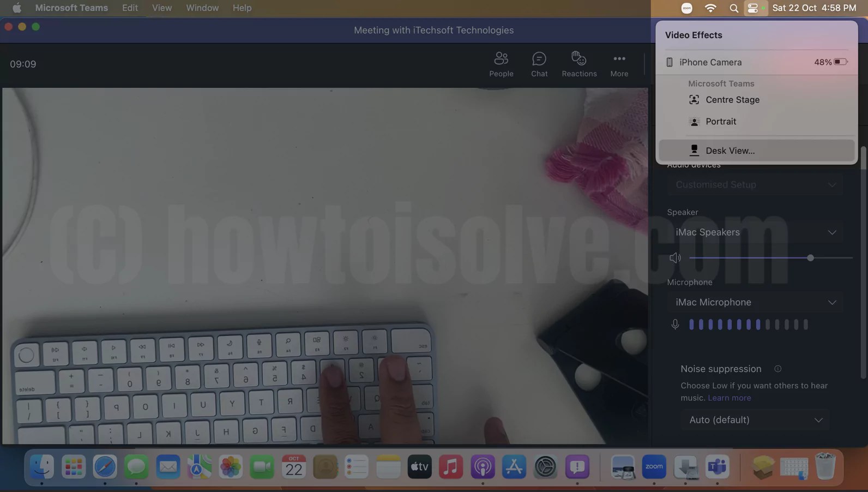868x492 pixels.
Task: Open the Window menu
Action: click(202, 8)
